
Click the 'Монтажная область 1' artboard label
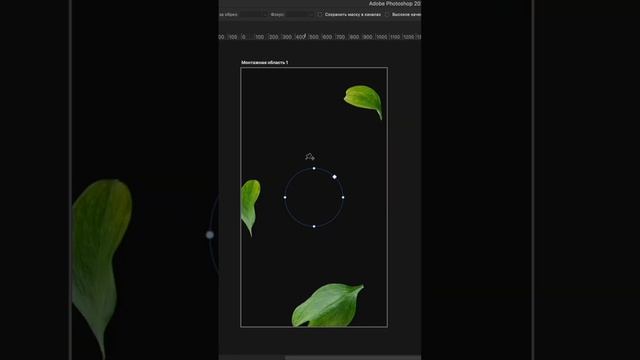click(x=264, y=62)
